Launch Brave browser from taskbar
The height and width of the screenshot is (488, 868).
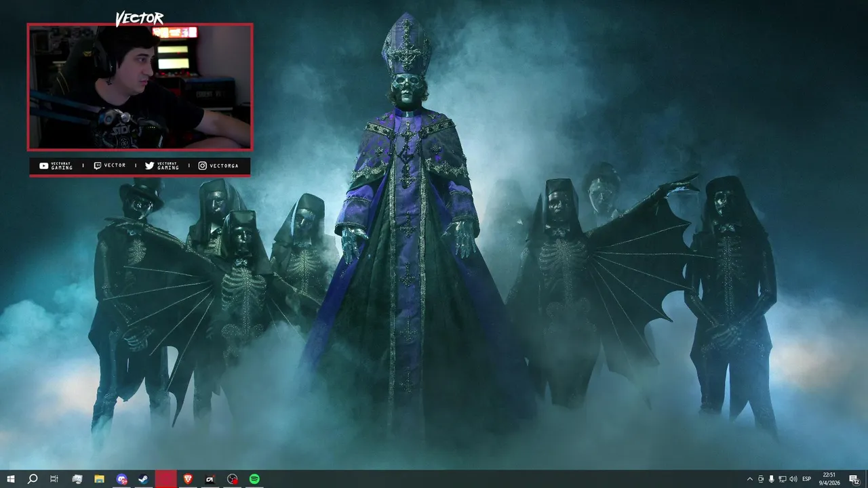coord(188,479)
